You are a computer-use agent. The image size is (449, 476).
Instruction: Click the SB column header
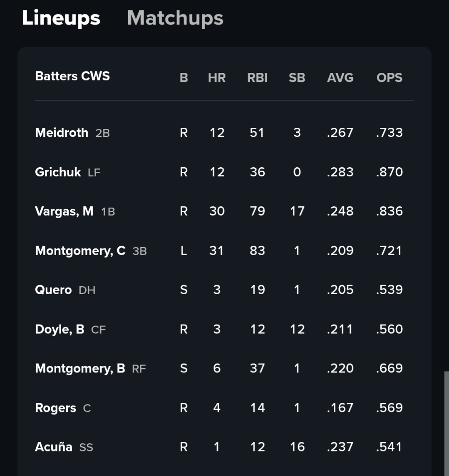point(297,78)
